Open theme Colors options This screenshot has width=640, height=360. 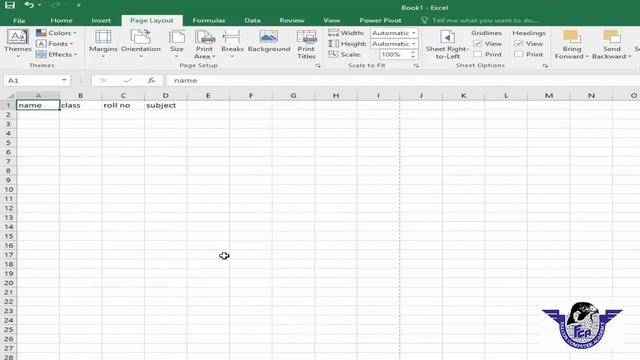[x=56, y=33]
